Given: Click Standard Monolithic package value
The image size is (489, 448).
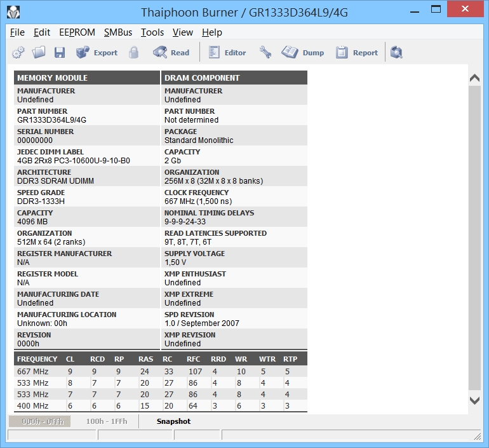Looking at the screenshot, I should [199, 140].
